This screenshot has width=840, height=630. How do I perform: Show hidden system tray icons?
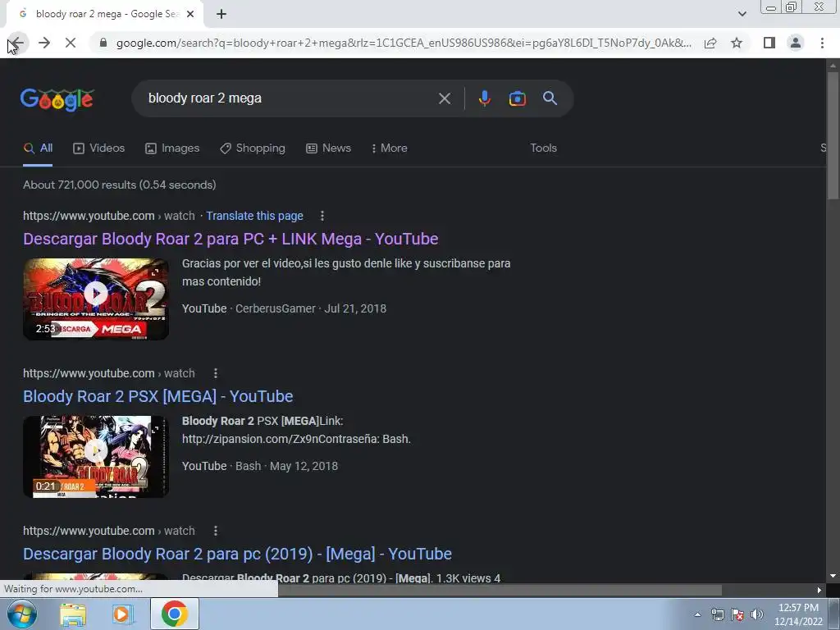[697, 614]
